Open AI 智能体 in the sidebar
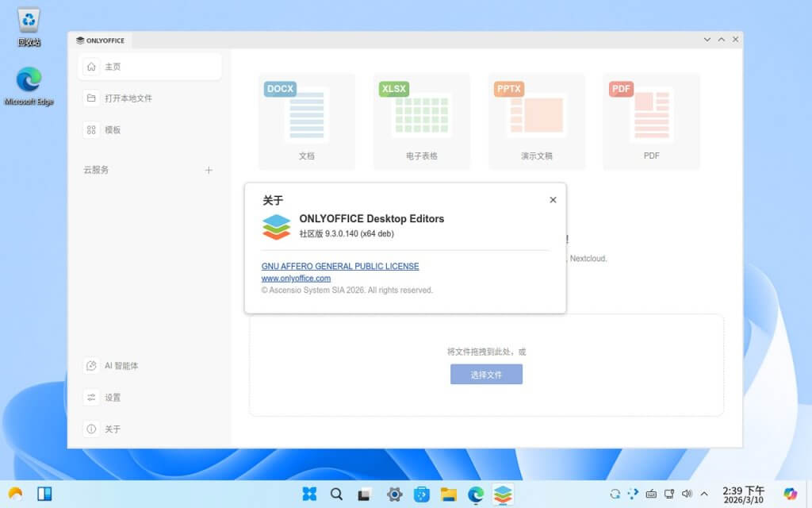The image size is (812, 508). coord(150,366)
